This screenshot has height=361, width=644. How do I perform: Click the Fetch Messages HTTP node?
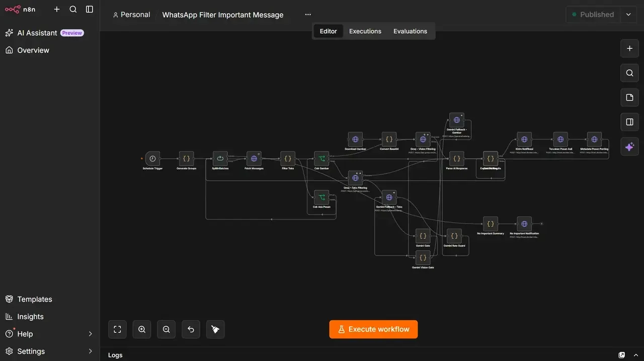tap(254, 159)
